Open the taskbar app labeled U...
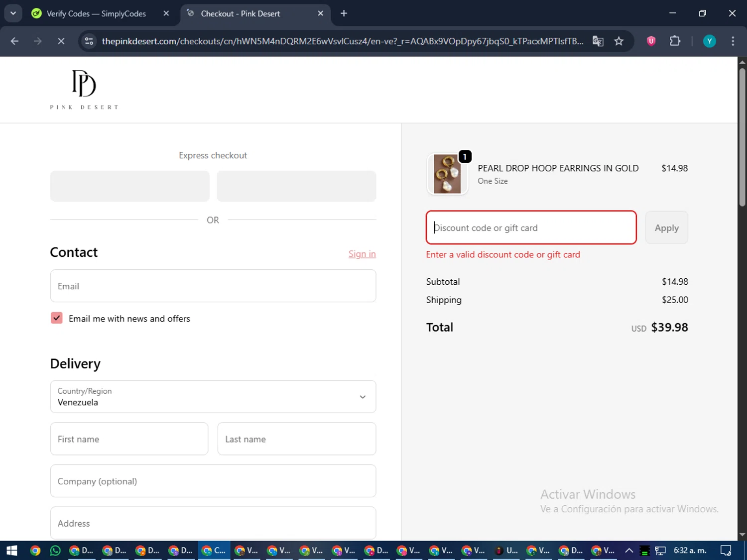Image resolution: width=747 pixels, height=560 pixels. click(506, 551)
